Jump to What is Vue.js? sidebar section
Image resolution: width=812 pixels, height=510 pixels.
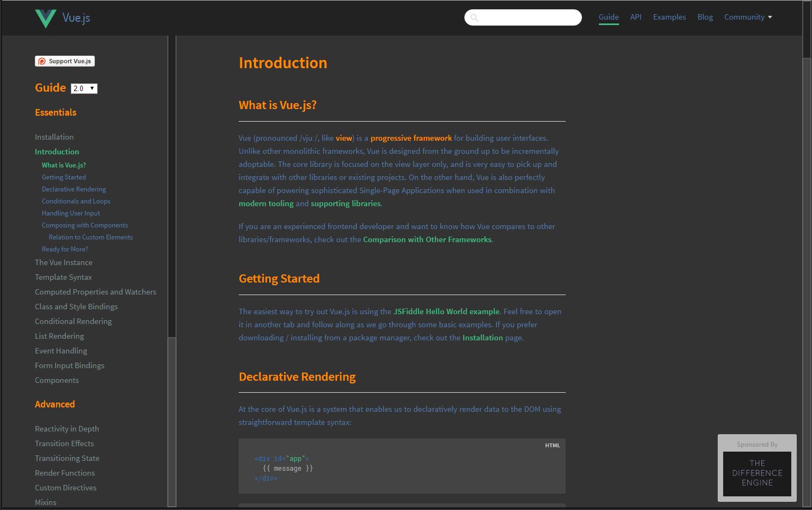coord(64,165)
